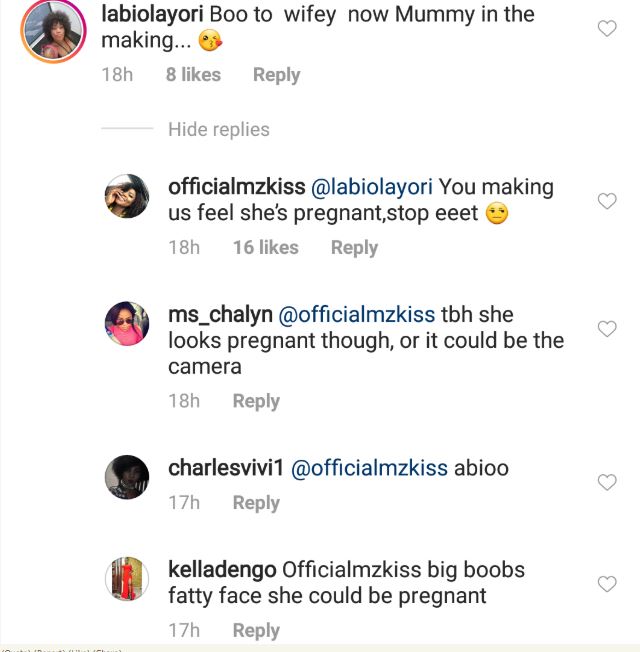The height and width of the screenshot is (652, 640).
Task: Show the 8 likes on labiolayori's comment
Action: 193,75
